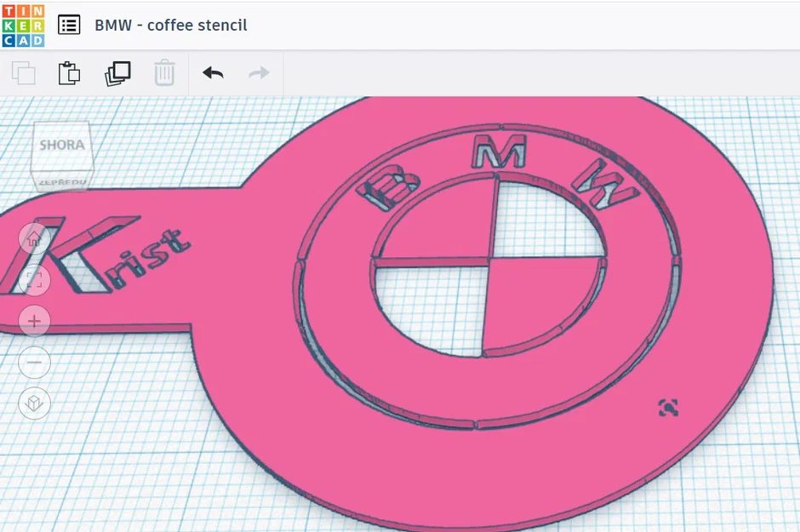Screen dimensions: 800x532
Task: Click the Tinkercad logo
Action: [24, 26]
